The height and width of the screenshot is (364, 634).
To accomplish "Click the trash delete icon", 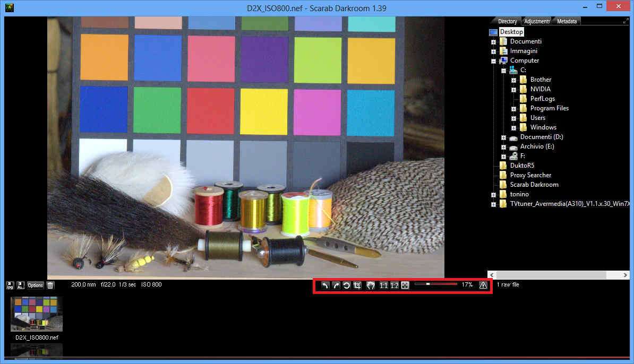I will pos(50,285).
